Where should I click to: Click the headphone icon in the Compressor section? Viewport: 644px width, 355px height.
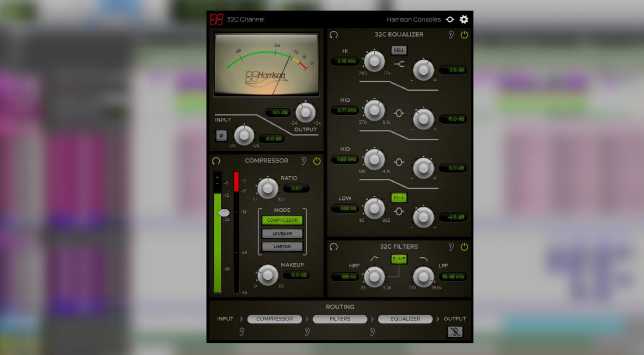click(217, 161)
